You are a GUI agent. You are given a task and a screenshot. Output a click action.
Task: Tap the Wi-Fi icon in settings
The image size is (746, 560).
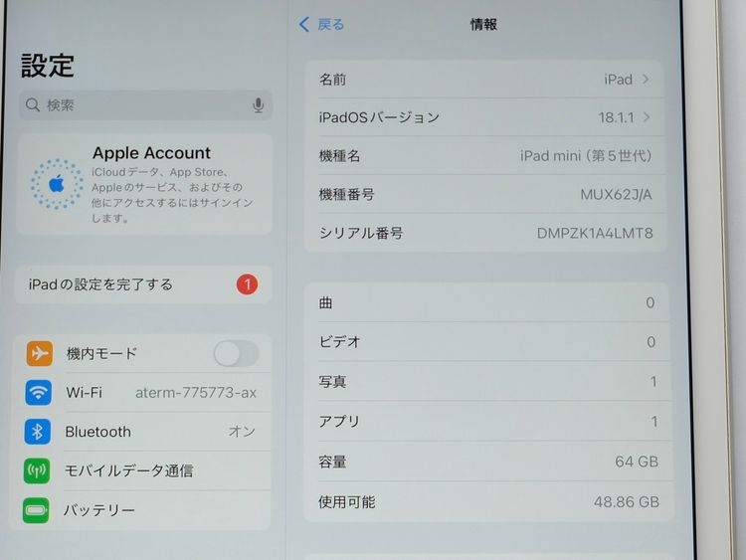[39, 393]
